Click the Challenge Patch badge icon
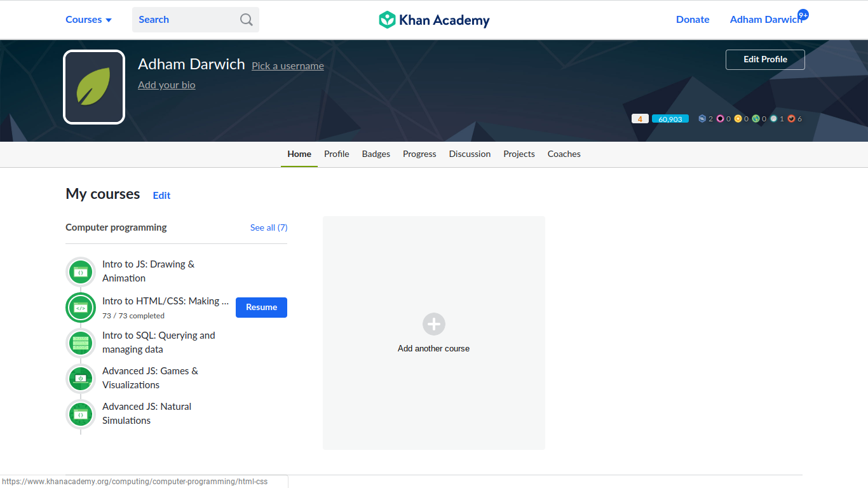 point(702,119)
